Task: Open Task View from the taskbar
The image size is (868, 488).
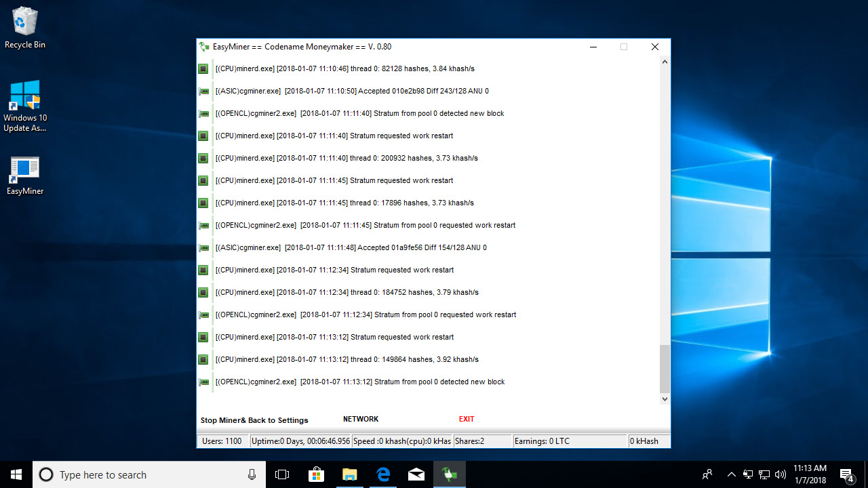Action: (282, 474)
